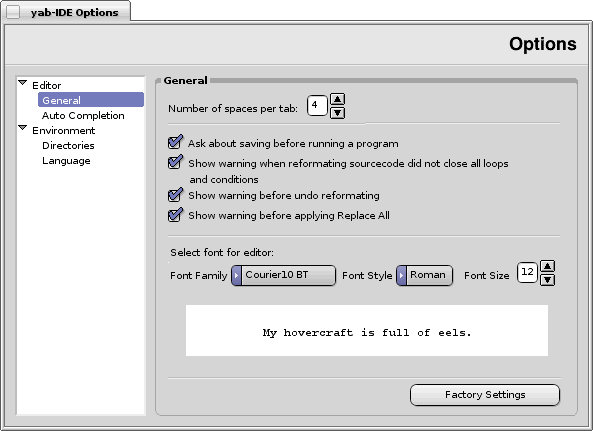Select Auto Completion in the sidebar
Screen dimensions: 593x431
pyautogui.click(x=83, y=115)
